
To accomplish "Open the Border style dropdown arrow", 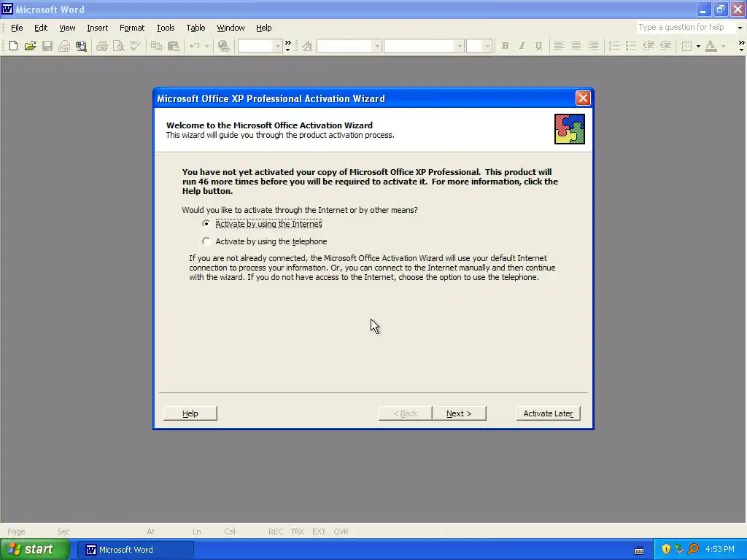I will click(698, 46).
